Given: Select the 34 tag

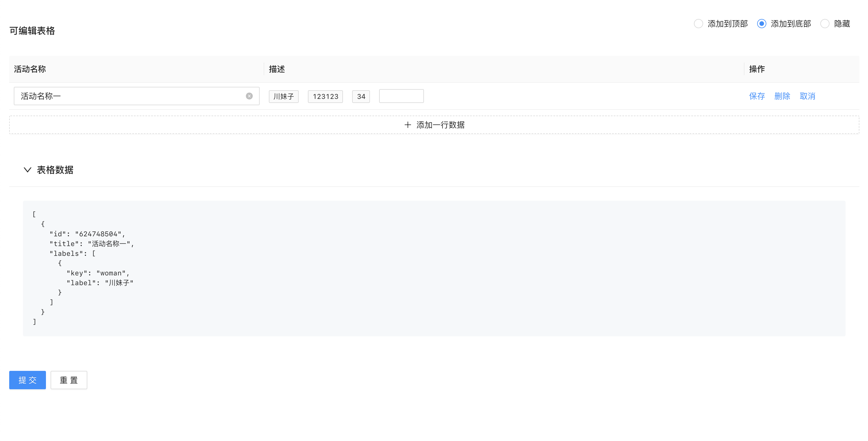Looking at the screenshot, I should pyautogui.click(x=361, y=96).
